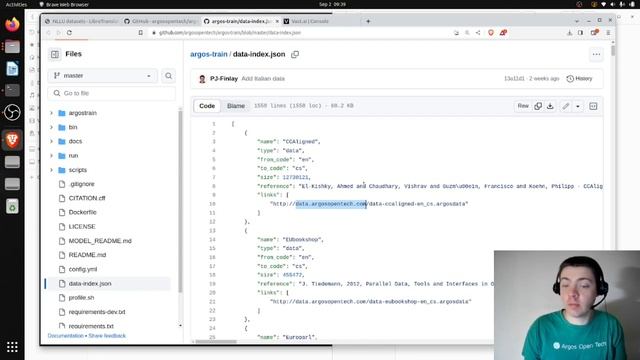Open requirements-dev.txt in file tree

[x=97, y=312]
